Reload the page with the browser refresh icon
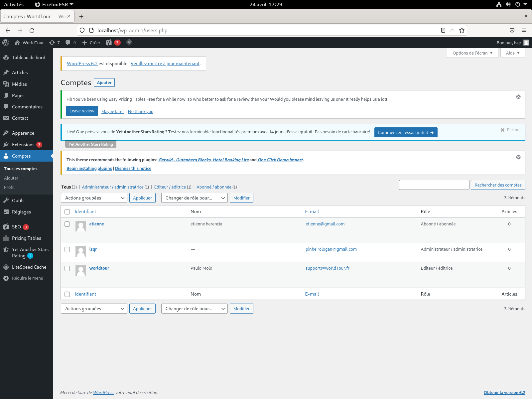This screenshot has height=399, width=532. pyautogui.click(x=32, y=31)
